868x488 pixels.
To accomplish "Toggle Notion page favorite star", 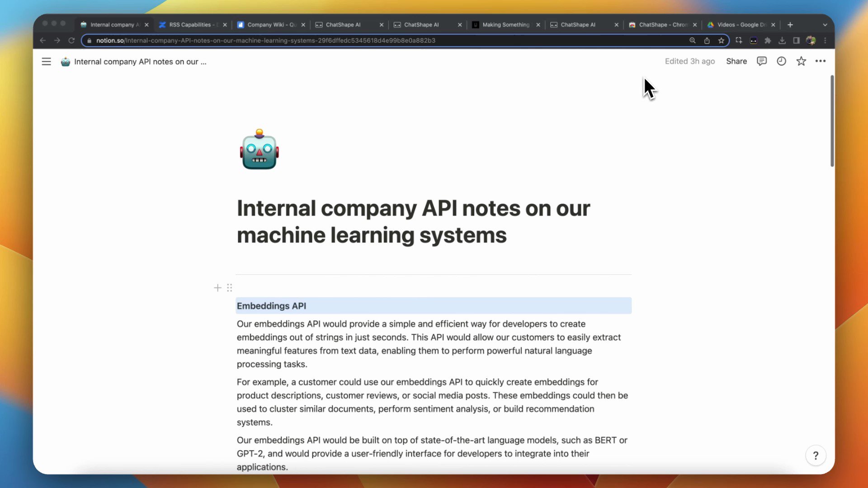I will point(801,61).
